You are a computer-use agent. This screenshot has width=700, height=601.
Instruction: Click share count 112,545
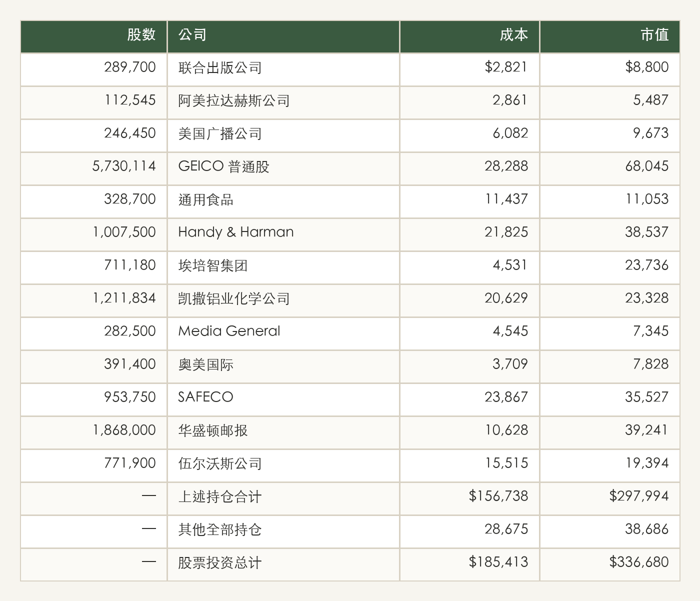130,100
